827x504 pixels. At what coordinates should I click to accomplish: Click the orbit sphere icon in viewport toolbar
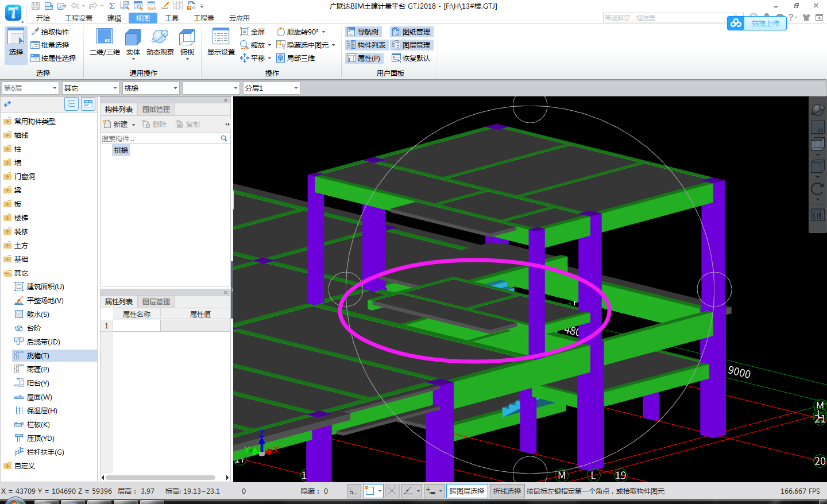point(817,110)
